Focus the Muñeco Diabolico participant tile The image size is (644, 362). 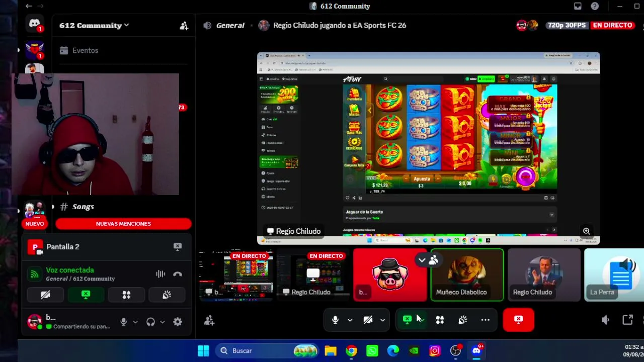click(x=467, y=275)
